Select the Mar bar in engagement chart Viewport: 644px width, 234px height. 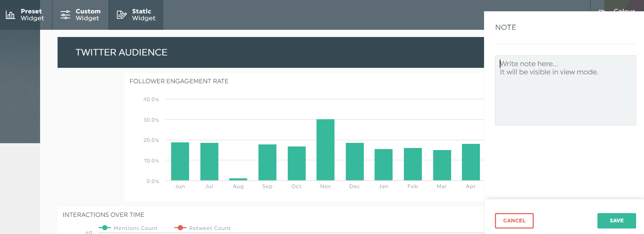[442, 165]
